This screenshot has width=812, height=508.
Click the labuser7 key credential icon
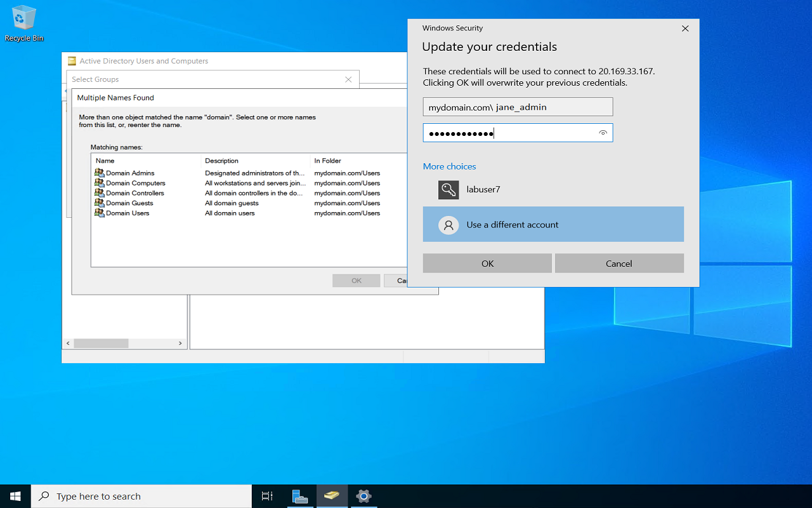449,189
